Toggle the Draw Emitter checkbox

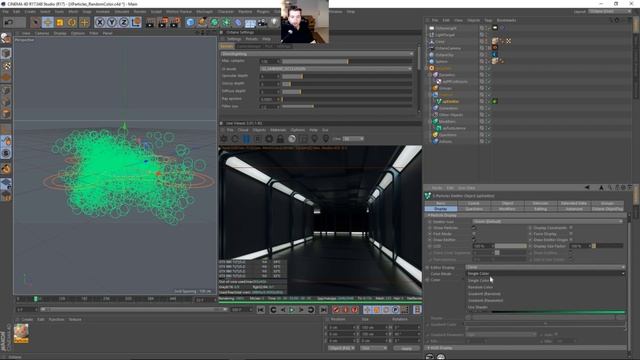(x=474, y=240)
